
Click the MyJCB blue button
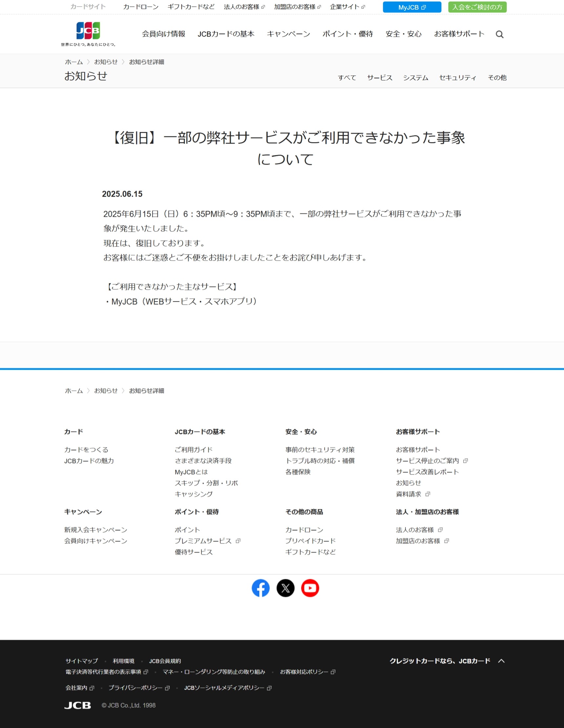click(412, 7)
